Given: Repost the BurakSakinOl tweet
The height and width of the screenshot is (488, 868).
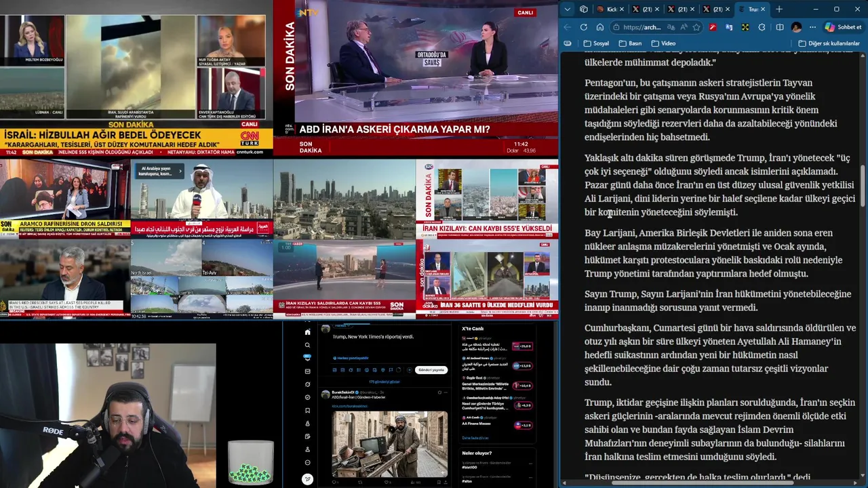Looking at the screenshot, I should pyautogui.click(x=360, y=482).
